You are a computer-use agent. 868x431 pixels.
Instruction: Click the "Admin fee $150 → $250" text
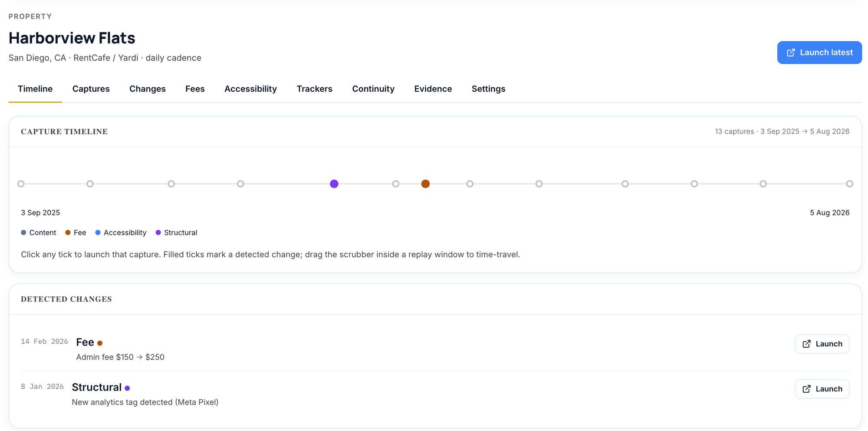[x=120, y=357]
